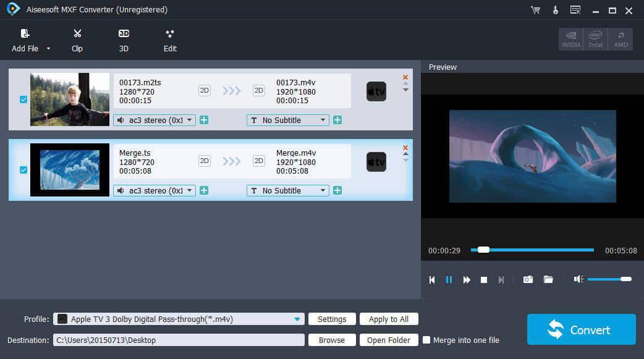Image resolution: width=644 pixels, height=359 pixels.
Task: Enable the Merge into one file option
Action: 426,340
